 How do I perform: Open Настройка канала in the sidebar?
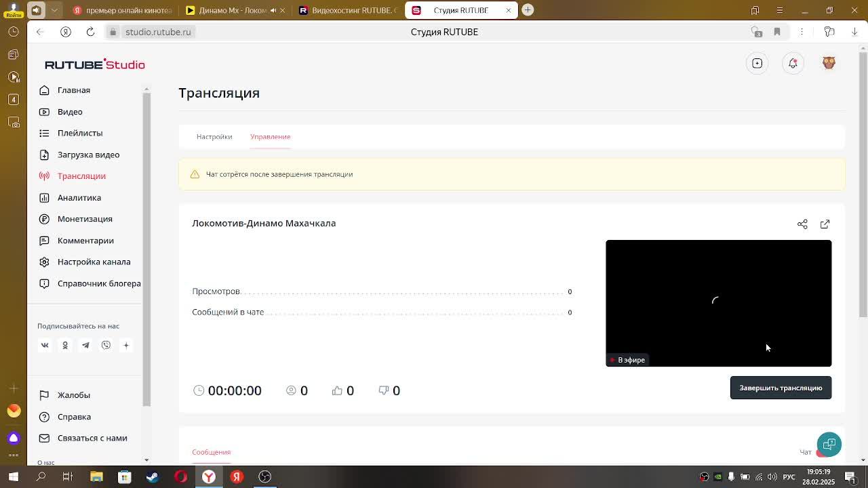point(94,262)
